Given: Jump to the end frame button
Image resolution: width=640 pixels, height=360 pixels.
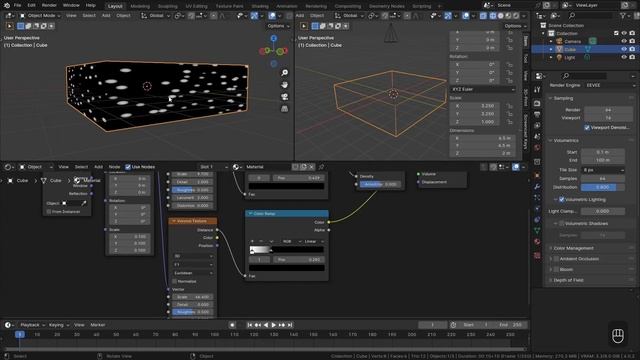Looking at the screenshot, I should pyautogui.click(x=290, y=325).
